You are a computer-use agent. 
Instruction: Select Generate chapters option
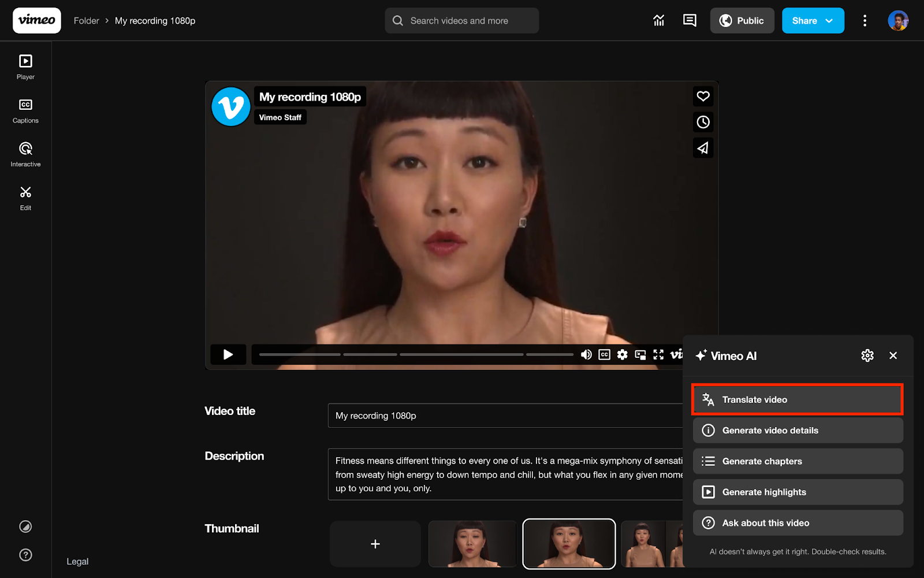pos(797,461)
